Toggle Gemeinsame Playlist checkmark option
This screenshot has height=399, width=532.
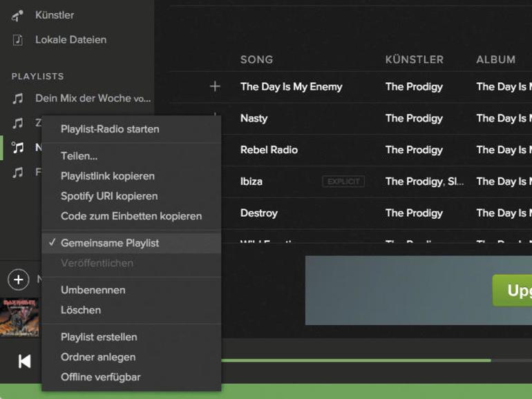pos(131,243)
